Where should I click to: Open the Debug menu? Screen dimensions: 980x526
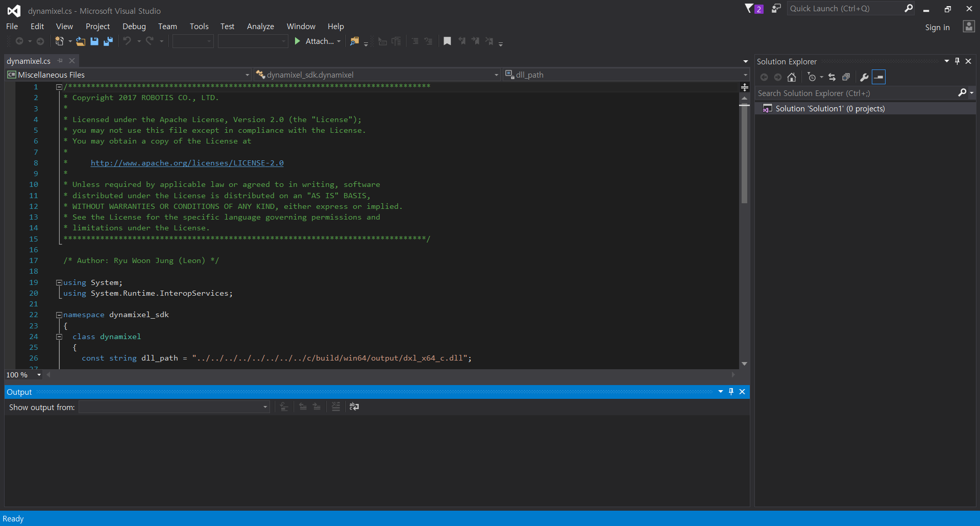pos(134,26)
